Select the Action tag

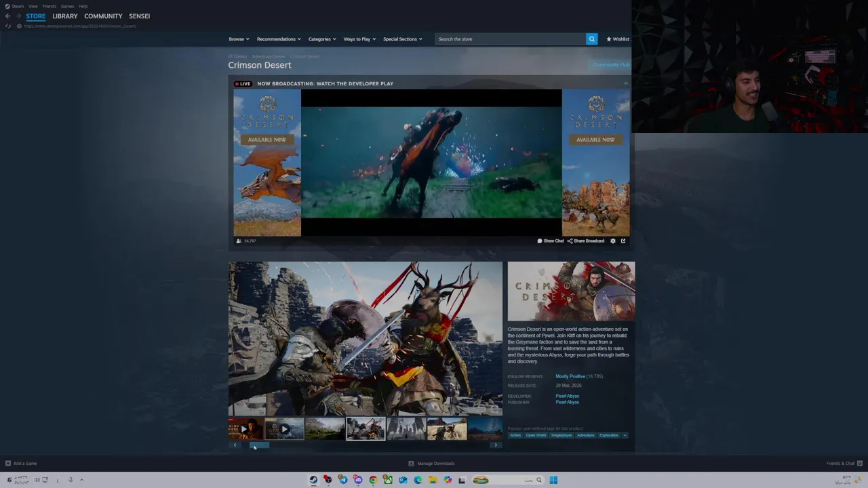[515, 435]
